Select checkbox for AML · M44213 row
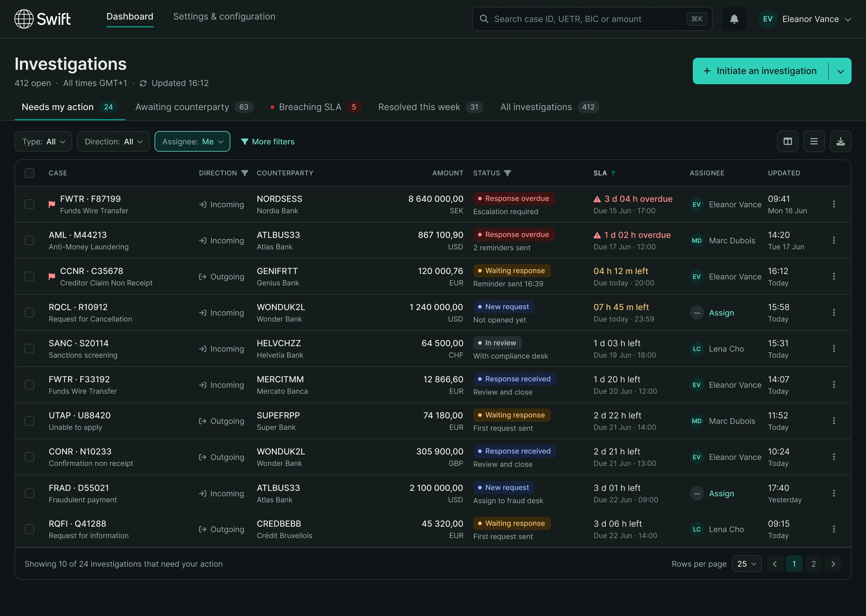866x616 pixels. [x=29, y=240]
